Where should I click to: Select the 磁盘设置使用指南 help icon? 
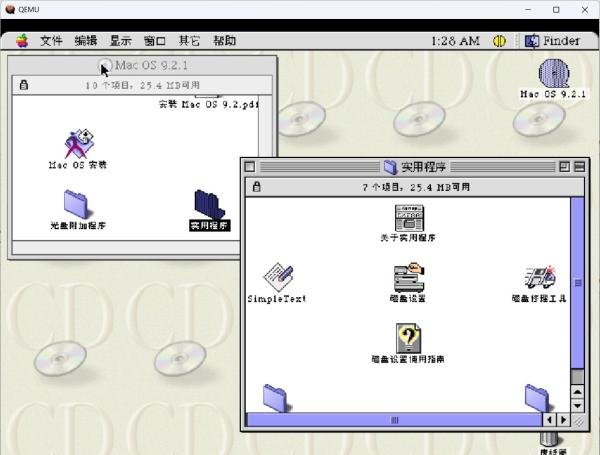click(x=408, y=338)
